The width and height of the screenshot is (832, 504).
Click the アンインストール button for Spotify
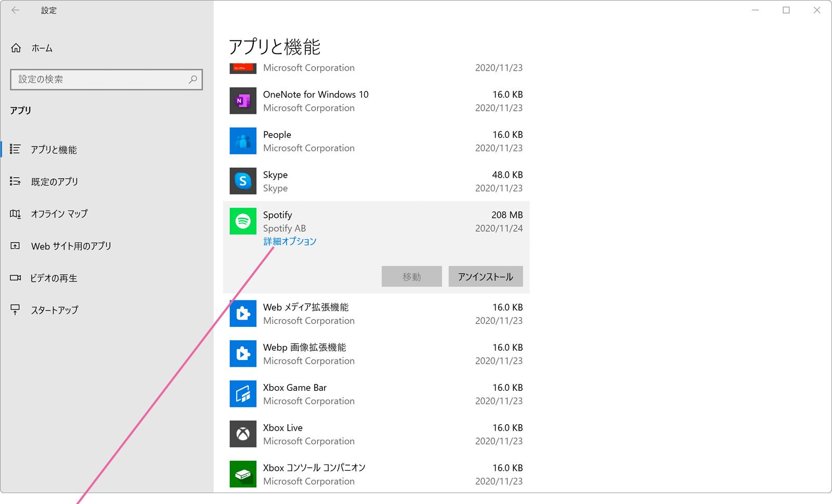tap(486, 276)
